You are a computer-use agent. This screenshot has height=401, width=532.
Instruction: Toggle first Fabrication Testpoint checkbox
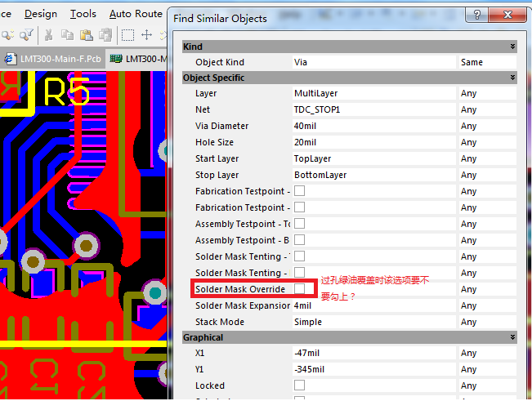[299, 191]
